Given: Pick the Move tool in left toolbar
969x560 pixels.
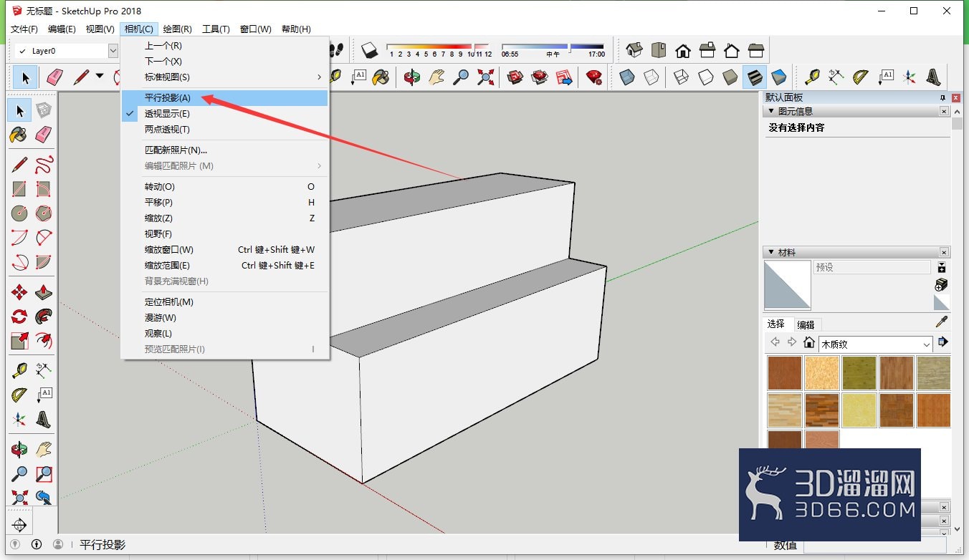Looking at the screenshot, I should click(19, 292).
